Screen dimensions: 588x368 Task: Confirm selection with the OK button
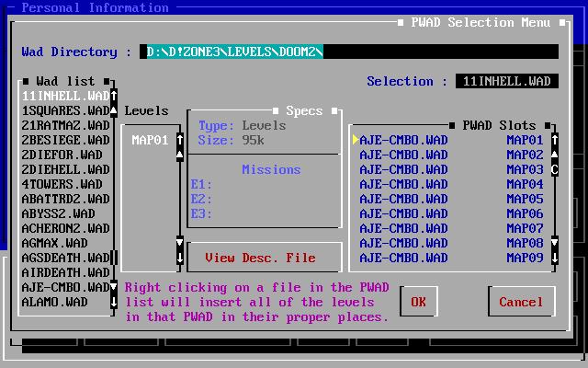tap(419, 302)
